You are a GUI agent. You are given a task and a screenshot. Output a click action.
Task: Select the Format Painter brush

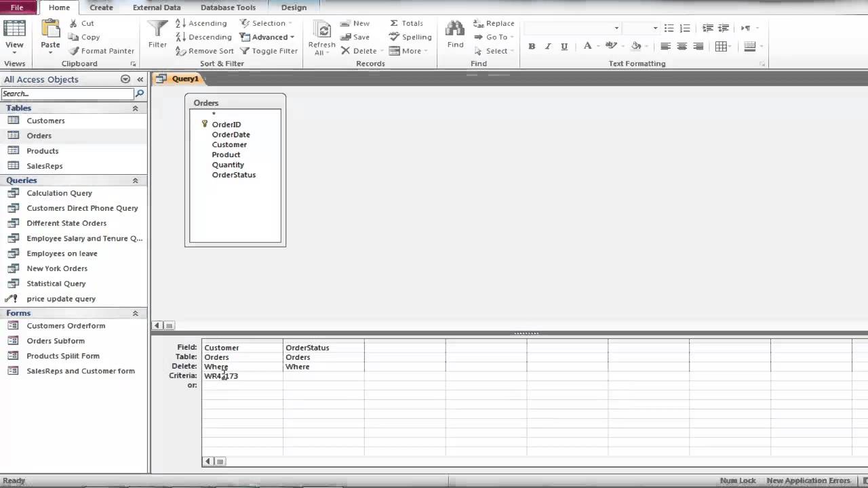102,51
